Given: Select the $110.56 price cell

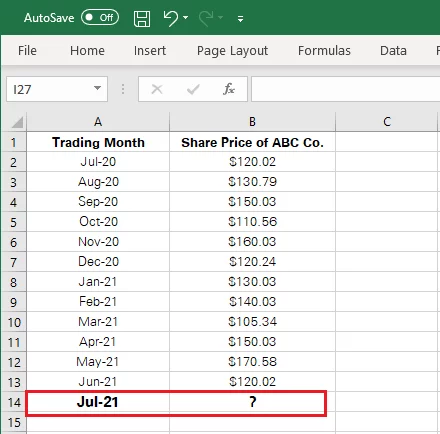Looking at the screenshot, I should click(252, 222).
